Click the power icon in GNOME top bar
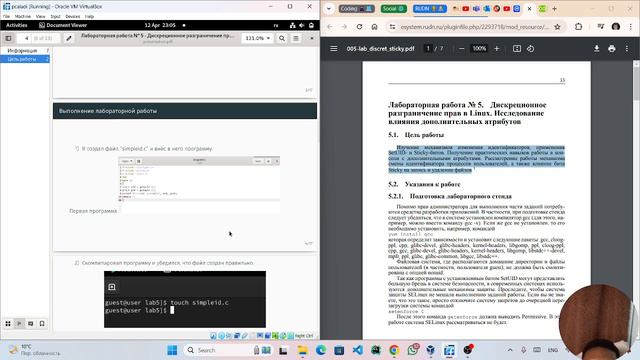Viewport: 640px width, 360px height. [x=311, y=25]
